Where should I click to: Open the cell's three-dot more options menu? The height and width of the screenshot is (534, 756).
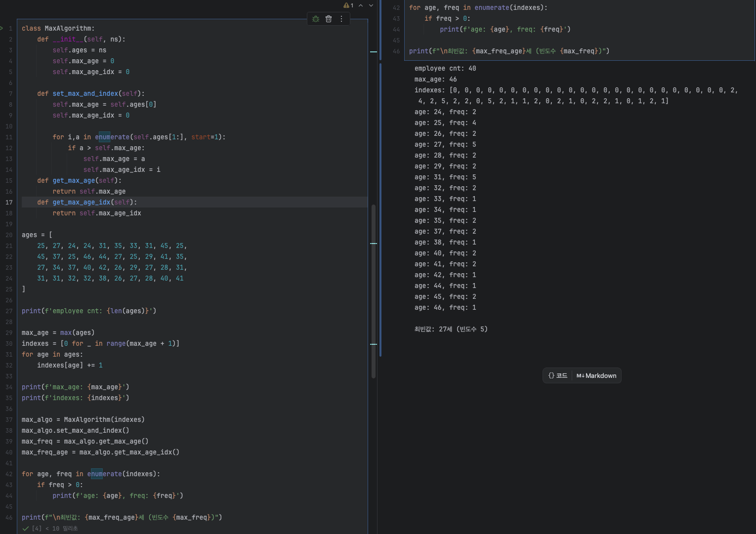pos(341,19)
